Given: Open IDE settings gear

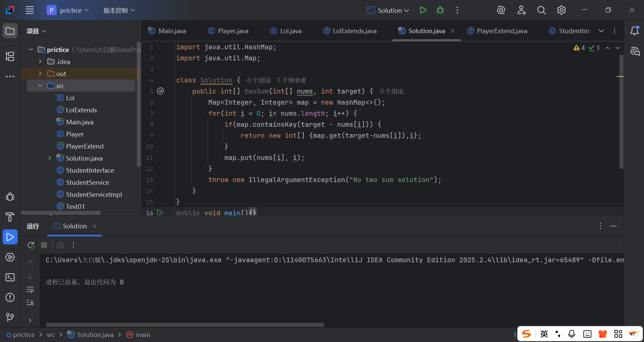Looking at the screenshot, I should click(561, 10).
